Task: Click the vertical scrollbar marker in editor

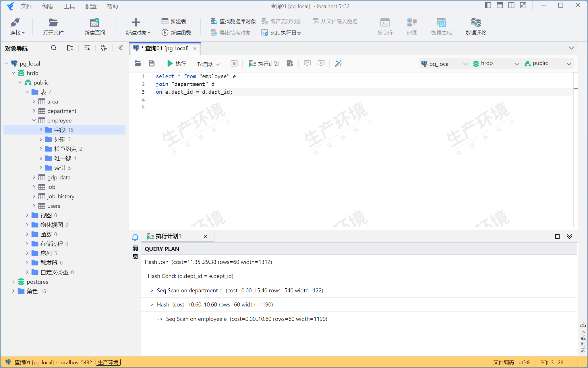Action: (575, 88)
